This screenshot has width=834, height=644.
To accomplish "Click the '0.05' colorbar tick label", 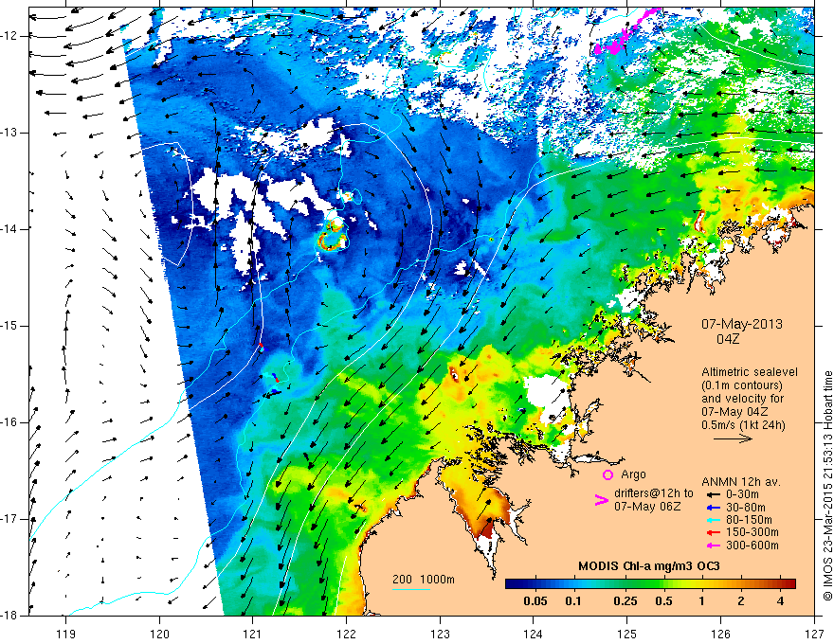I will (x=535, y=601).
